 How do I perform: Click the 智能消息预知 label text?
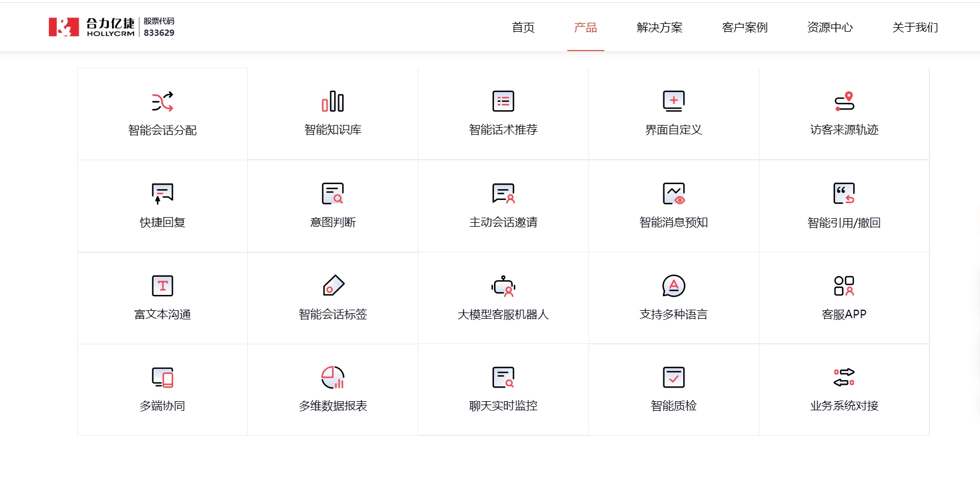coord(674,222)
